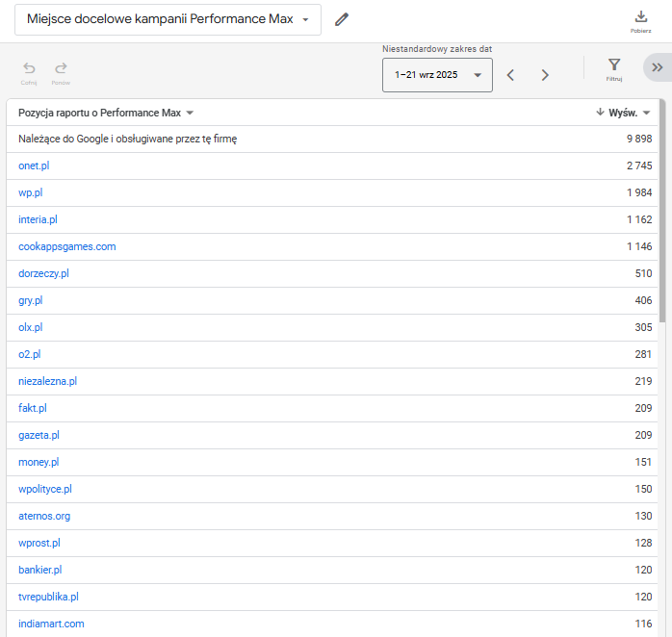
Task: Open the wp.pl placement link
Action: 30,192
